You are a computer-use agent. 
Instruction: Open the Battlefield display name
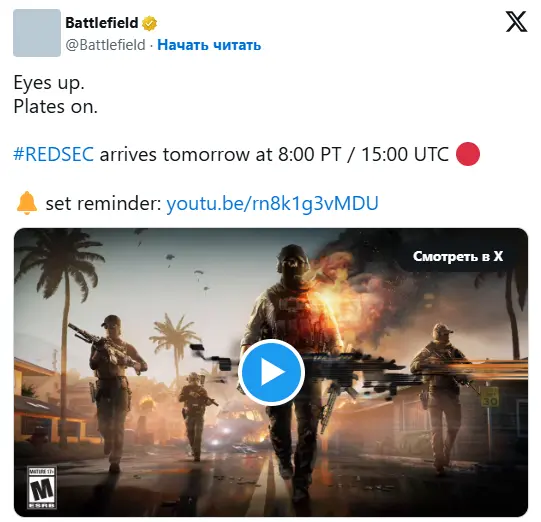tap(102, 23)
